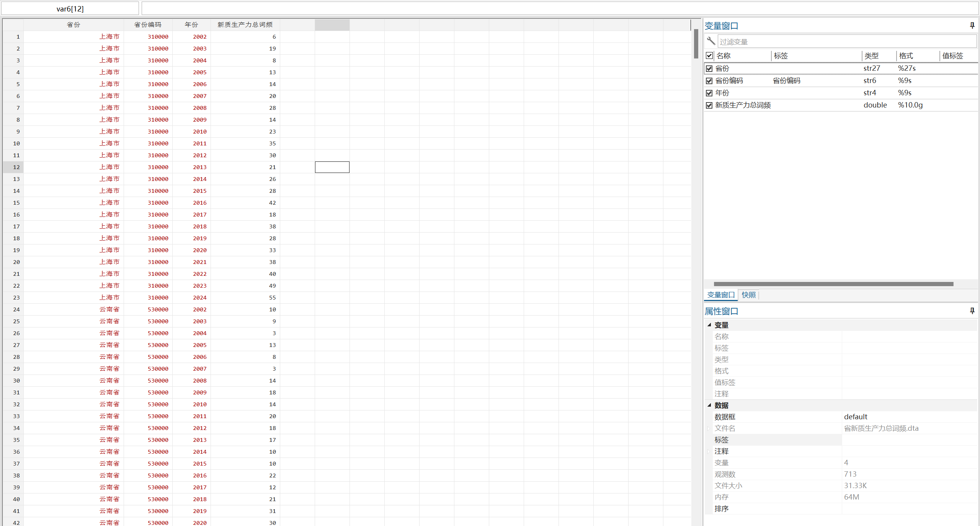Pin the 变量窗口 panel
Screen dimensions: 980x526
pos(972,26)
